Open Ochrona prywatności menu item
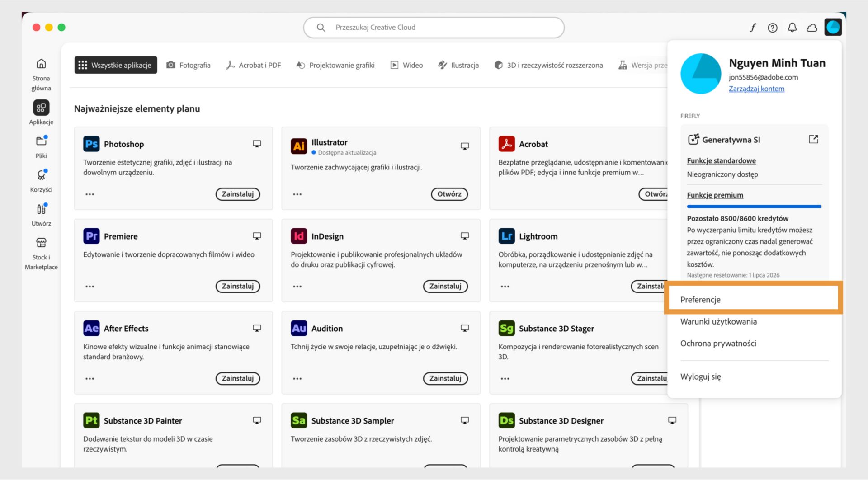 click(718, 344)
